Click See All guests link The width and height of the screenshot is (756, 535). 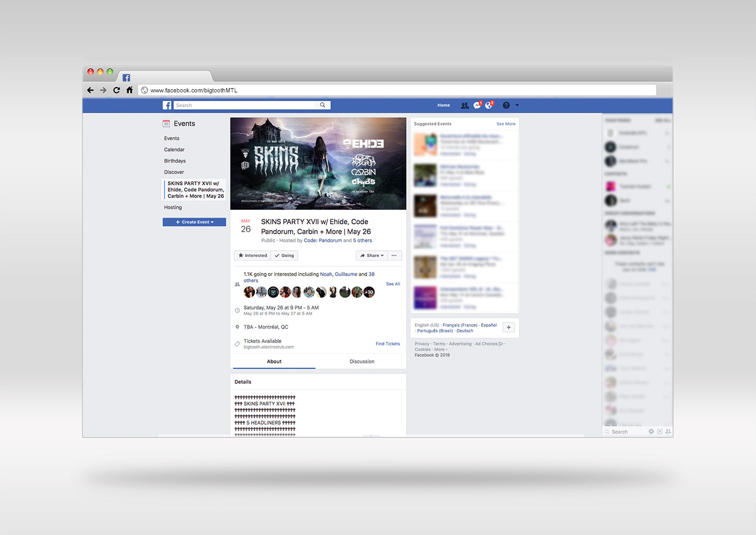click(393, 284)
